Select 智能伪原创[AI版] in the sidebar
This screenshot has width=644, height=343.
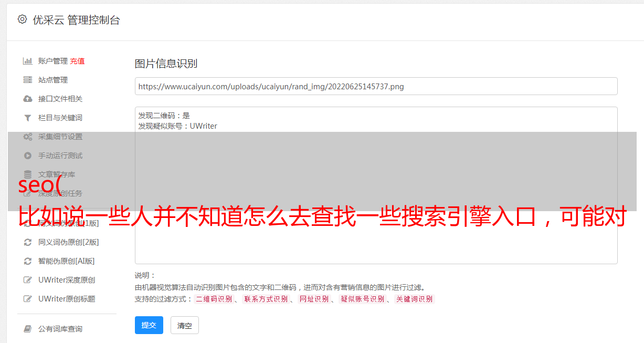pyautogui.click(x=66, y=261)
